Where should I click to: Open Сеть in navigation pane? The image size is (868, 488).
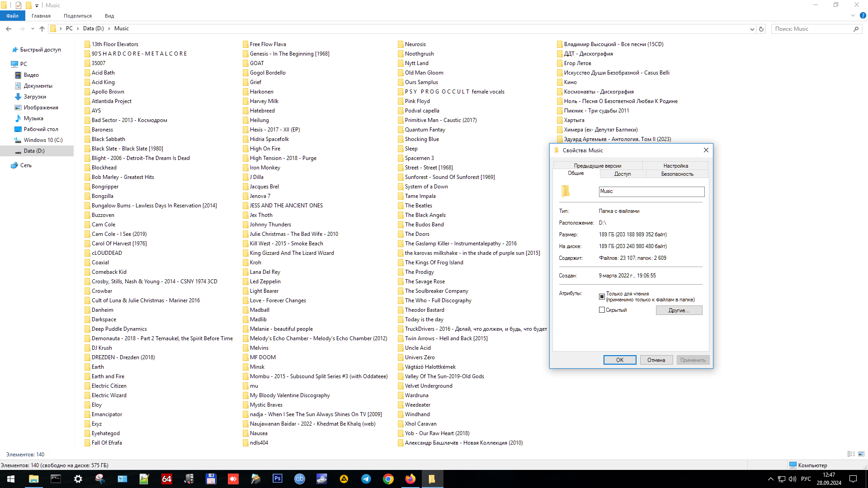click(x=26, y=165)
